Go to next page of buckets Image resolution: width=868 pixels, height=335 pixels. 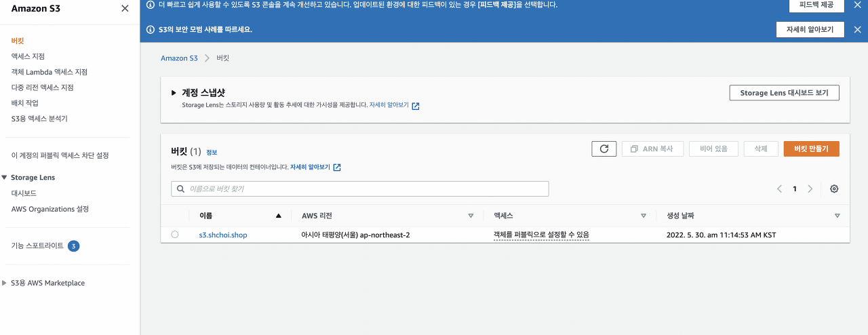pyautogui.click(x=810, y=189)
